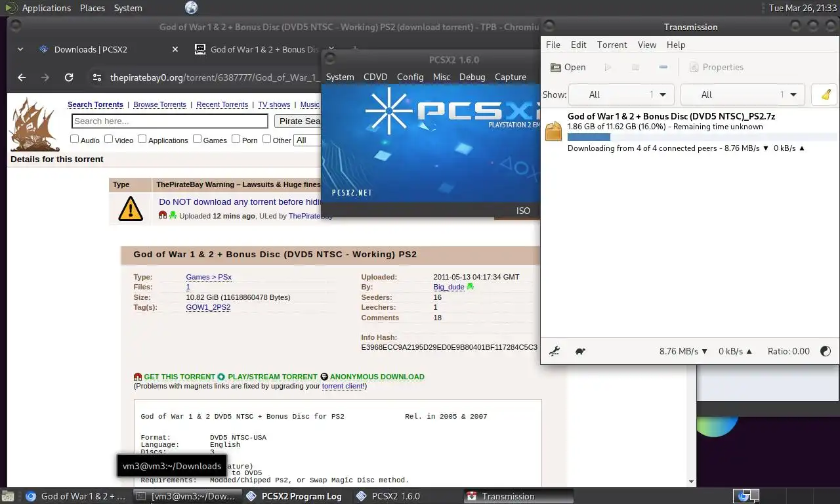
Task: Click the Chromium address bar URL
Action: pos(214,77)
